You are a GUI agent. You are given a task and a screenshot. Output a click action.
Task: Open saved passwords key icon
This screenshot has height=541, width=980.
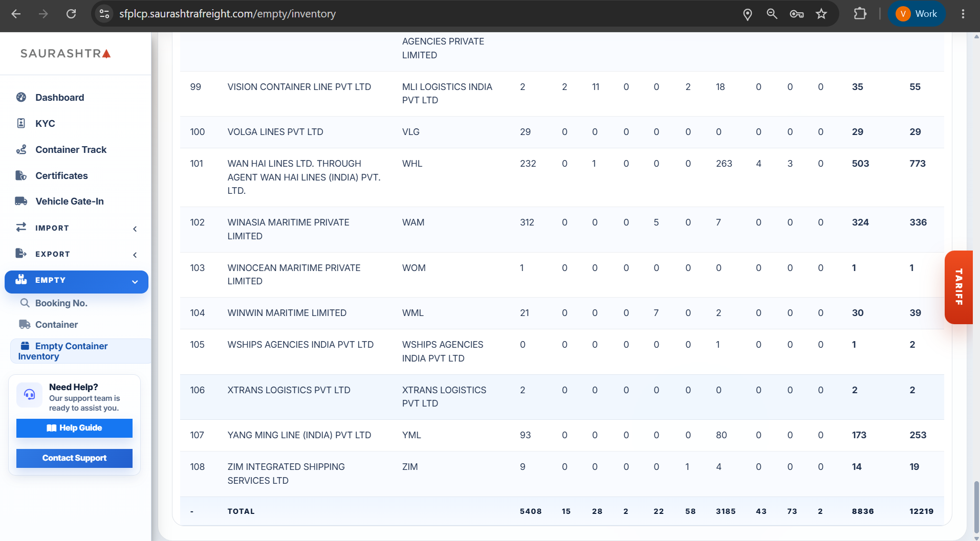click(797, 14)
